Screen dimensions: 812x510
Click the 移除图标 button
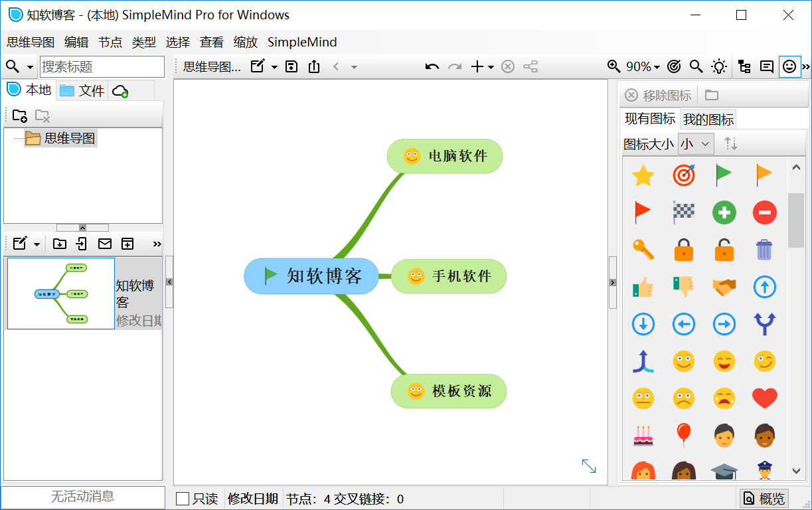tap(659, 96)
